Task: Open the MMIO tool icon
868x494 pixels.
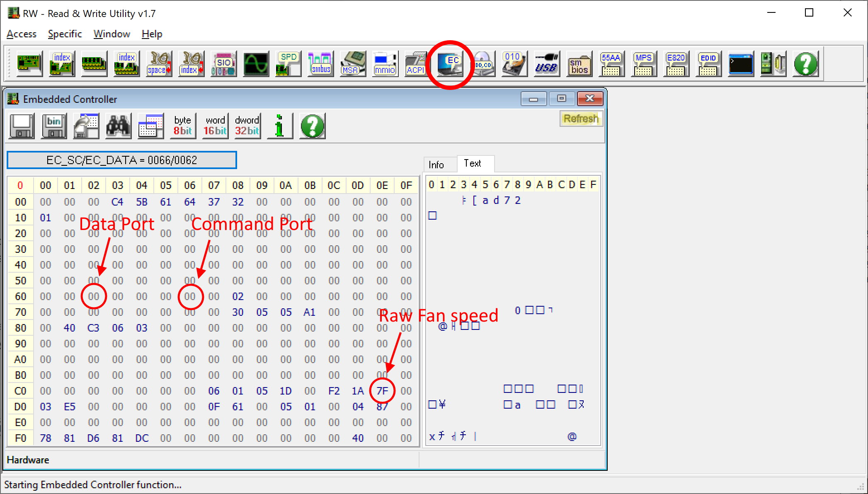Action: point(385,64)
